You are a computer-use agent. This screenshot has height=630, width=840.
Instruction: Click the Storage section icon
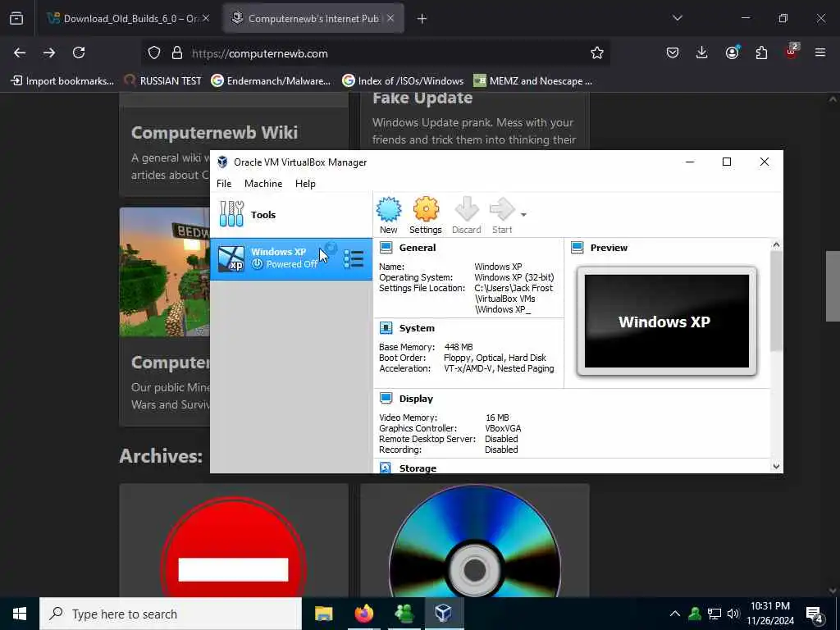pos(386,468)
